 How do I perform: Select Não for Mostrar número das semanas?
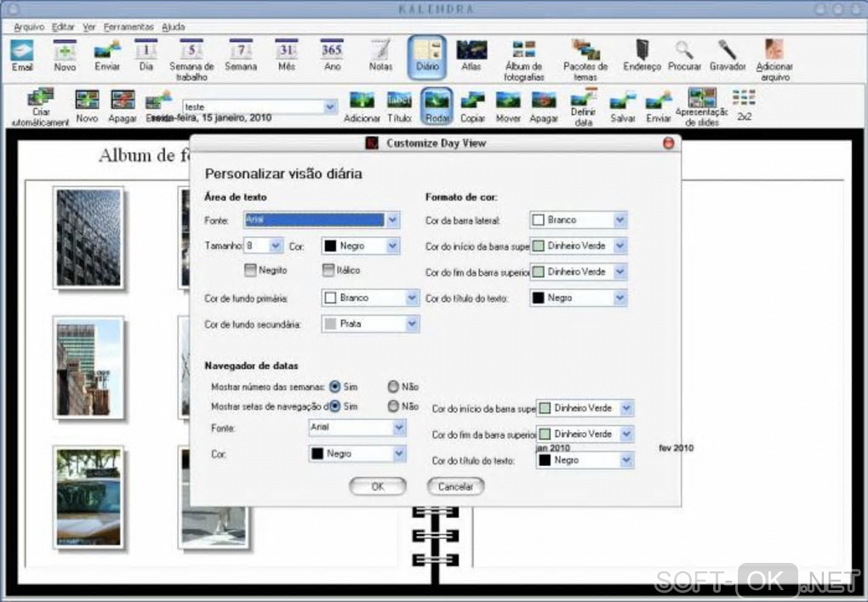point(393,386)
